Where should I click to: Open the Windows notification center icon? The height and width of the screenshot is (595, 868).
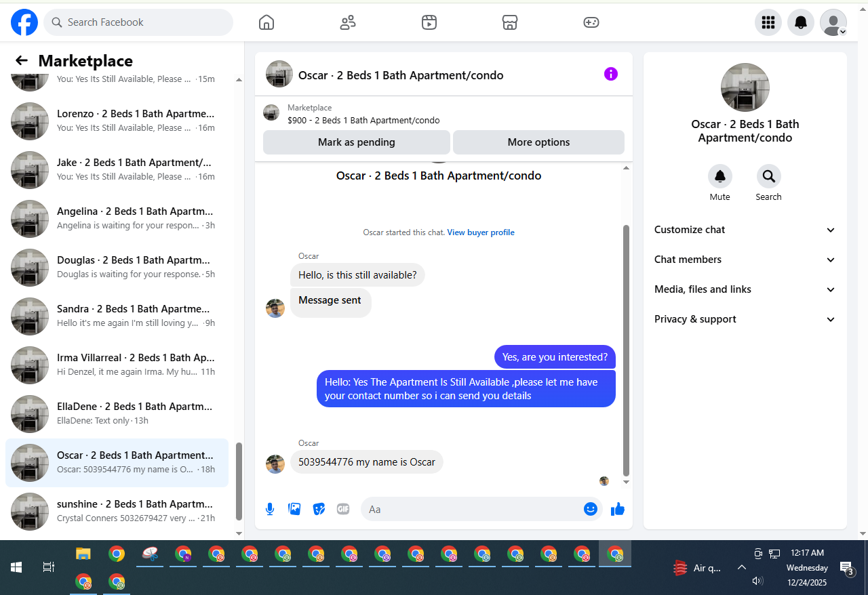(846, 568)
